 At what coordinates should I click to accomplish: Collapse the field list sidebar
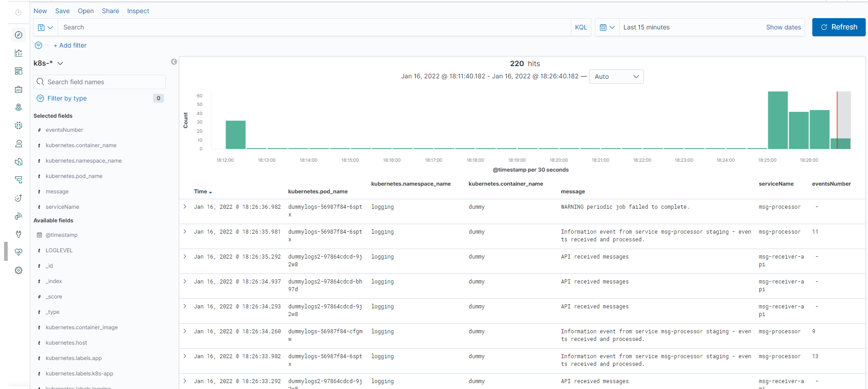(174, 62)
